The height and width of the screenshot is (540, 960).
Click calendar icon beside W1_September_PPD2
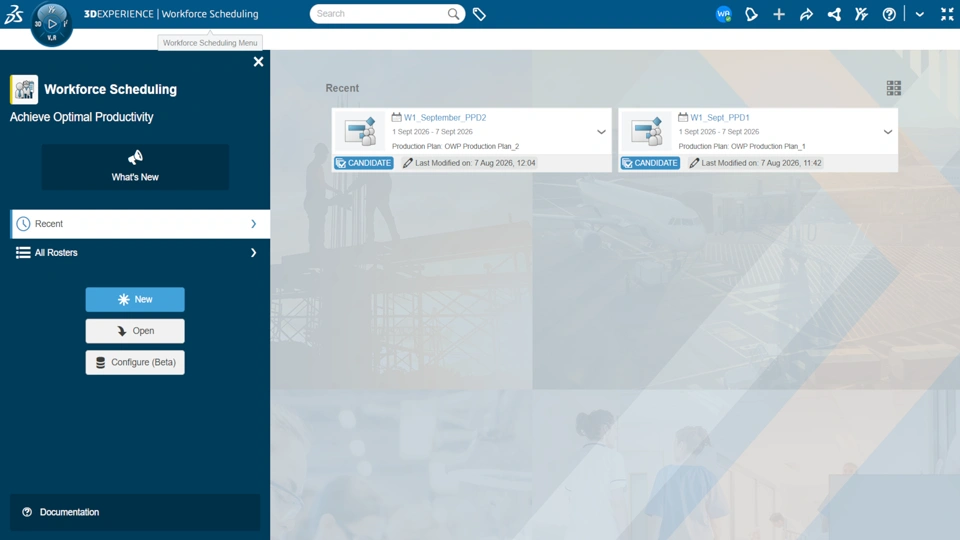pyautogui.click(x=397, y=117)
